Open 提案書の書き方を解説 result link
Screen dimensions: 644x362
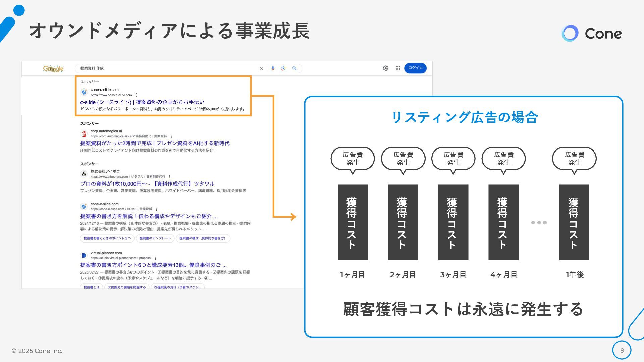[149, 216]
